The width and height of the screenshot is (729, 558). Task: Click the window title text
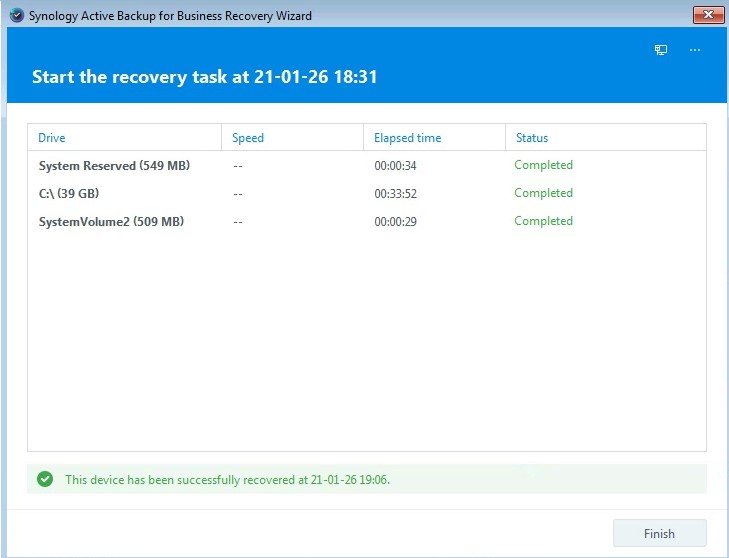(170, 16)
